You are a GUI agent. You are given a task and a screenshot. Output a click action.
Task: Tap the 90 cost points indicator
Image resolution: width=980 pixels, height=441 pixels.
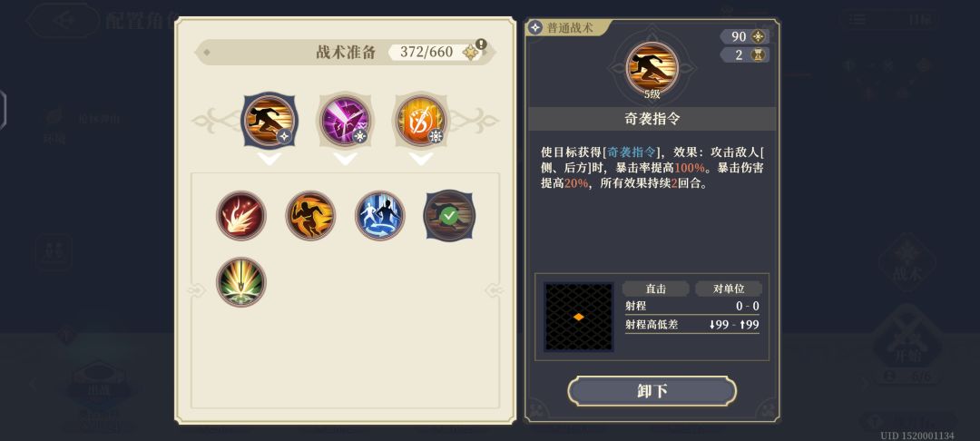pyautogui.click(x=744, y=37)
